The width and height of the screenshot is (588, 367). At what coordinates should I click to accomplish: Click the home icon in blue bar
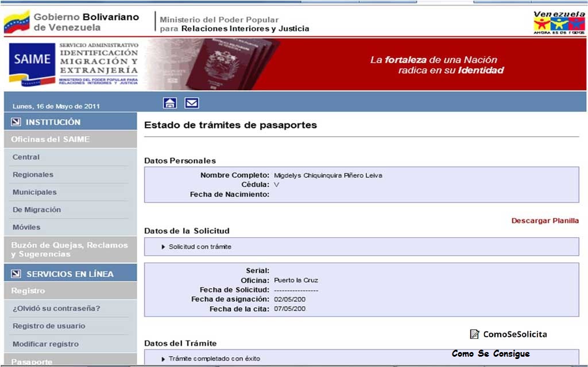(170, 103)
